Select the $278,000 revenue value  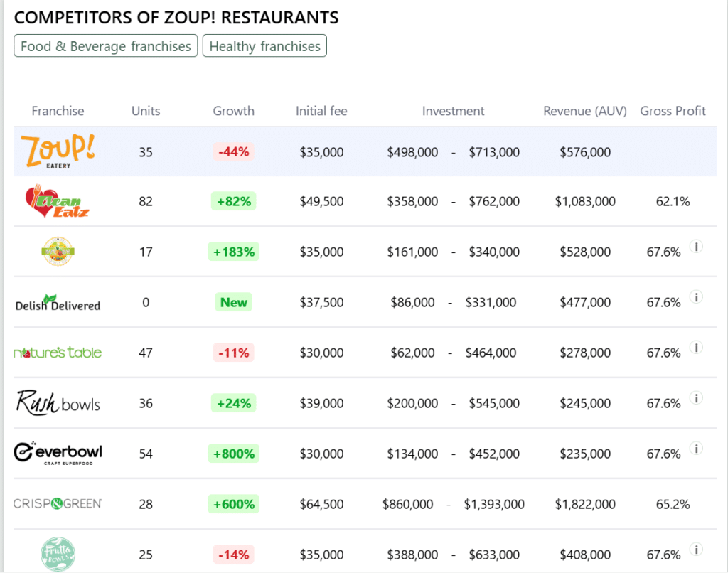tap(585, 353)
